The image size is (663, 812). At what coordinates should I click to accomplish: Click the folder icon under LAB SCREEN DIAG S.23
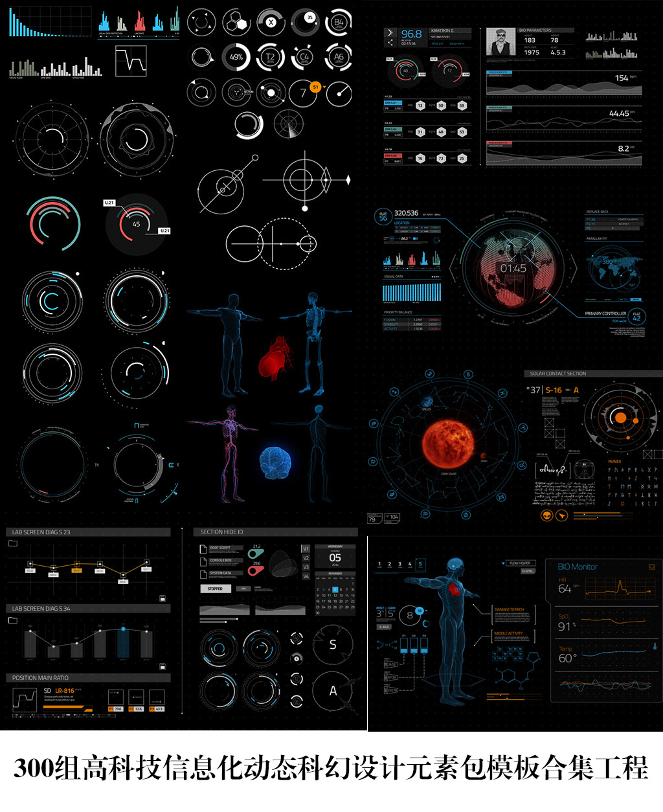click(13, 543)
